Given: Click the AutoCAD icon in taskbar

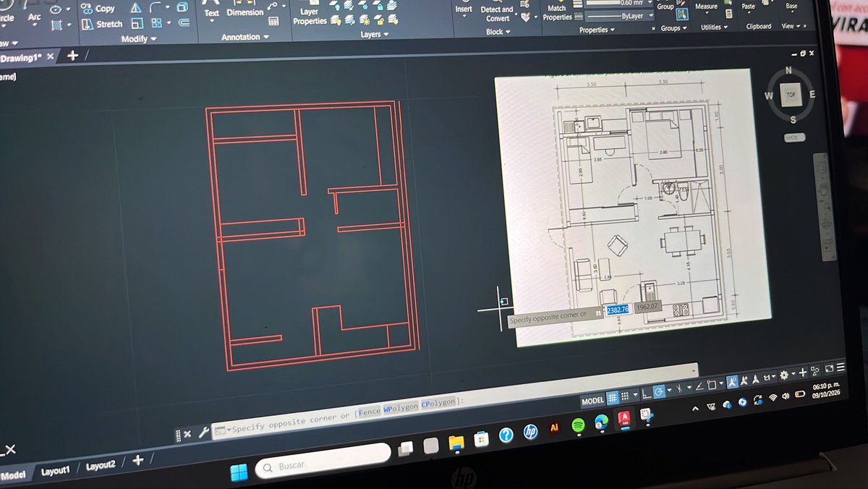Looking at the screenshot, I should pyautogui.click(x=623, y=419).
